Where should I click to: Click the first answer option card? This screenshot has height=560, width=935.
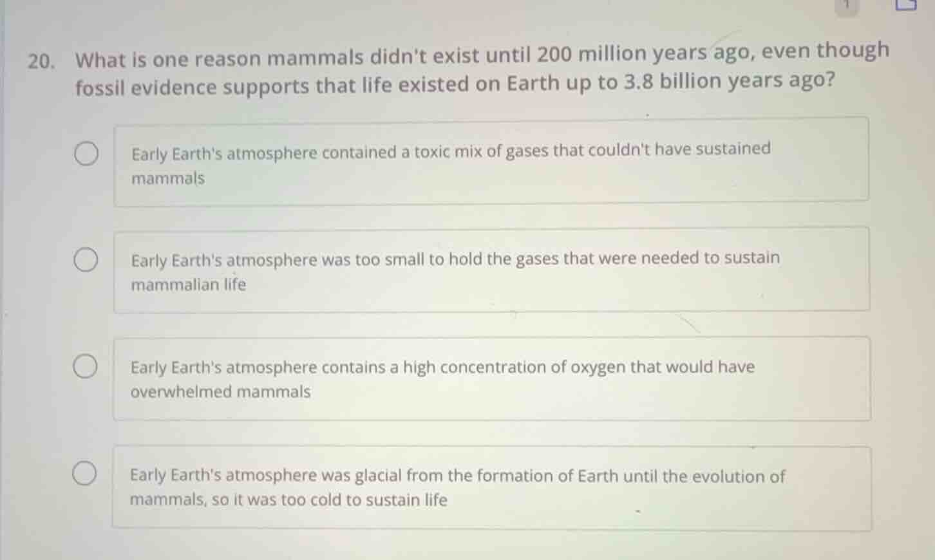pos(492,162)
